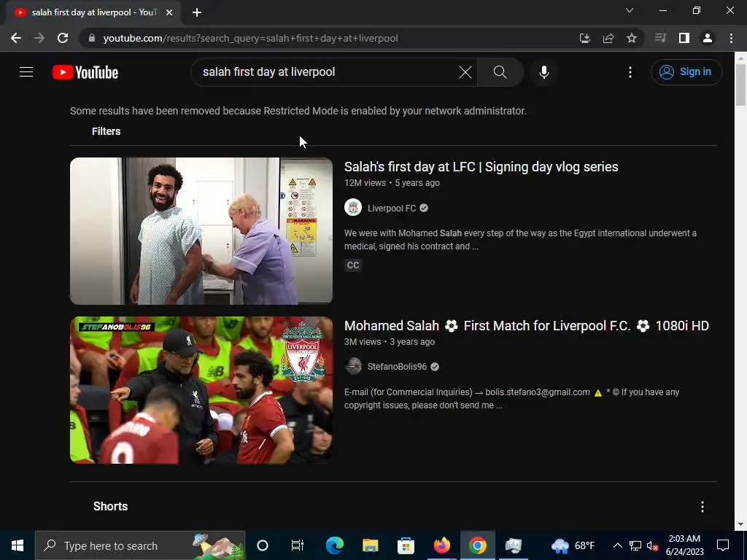Launch Firefox from the taskbar
747x560 pixels.
click(441, 545)
